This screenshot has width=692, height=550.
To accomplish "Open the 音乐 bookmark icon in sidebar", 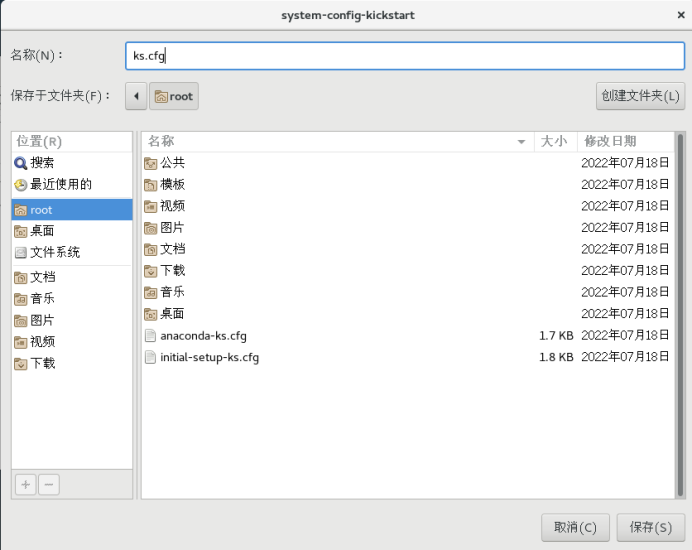I will 21,299.
